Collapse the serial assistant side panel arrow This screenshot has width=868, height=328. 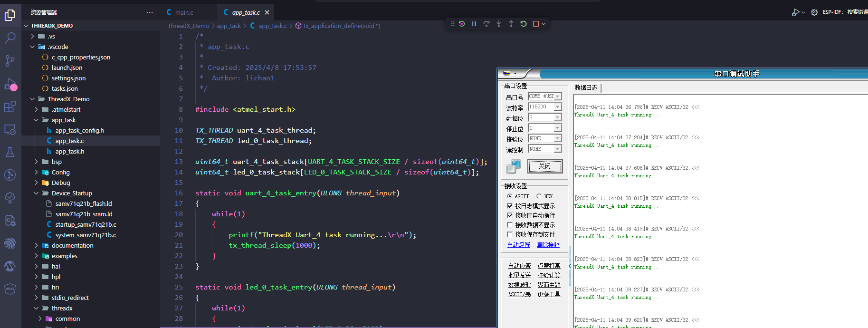point(570,266)
